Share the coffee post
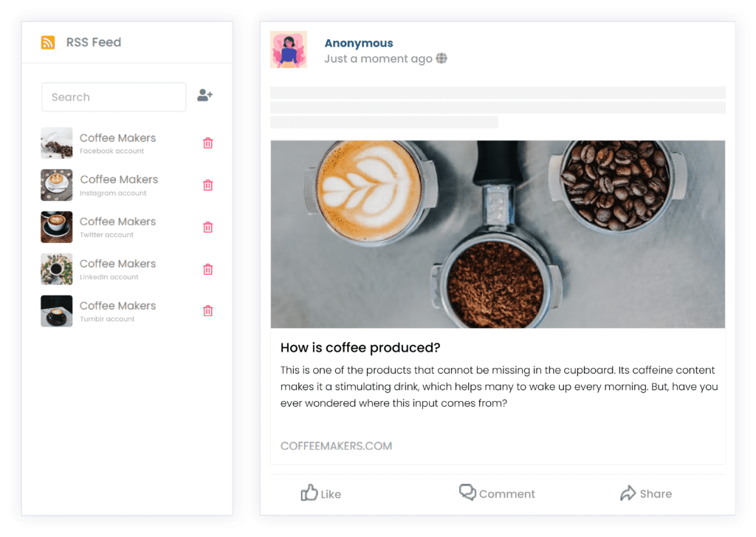 click(x=646, y=493)
